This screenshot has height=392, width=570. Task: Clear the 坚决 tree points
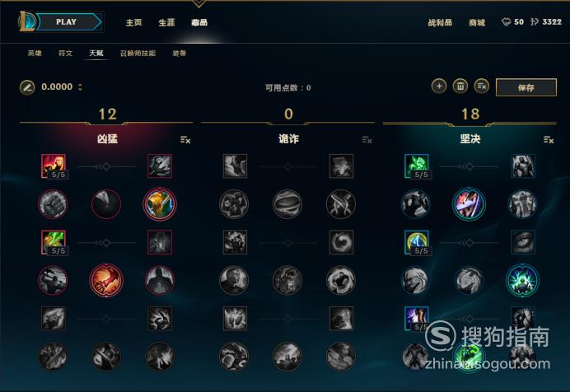(x=549, y=140)
